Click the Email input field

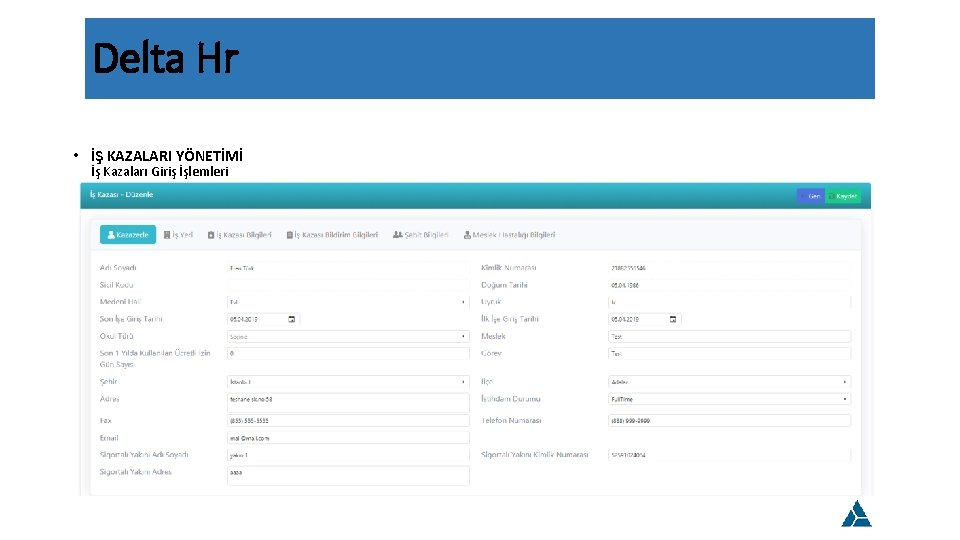coord(348,438)
